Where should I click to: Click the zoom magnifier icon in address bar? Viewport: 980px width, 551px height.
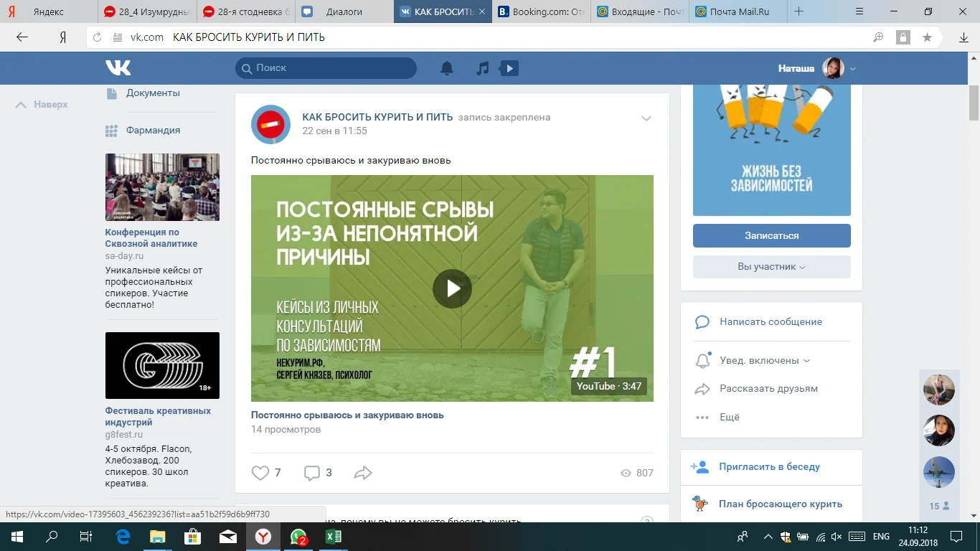pos(878,37)
